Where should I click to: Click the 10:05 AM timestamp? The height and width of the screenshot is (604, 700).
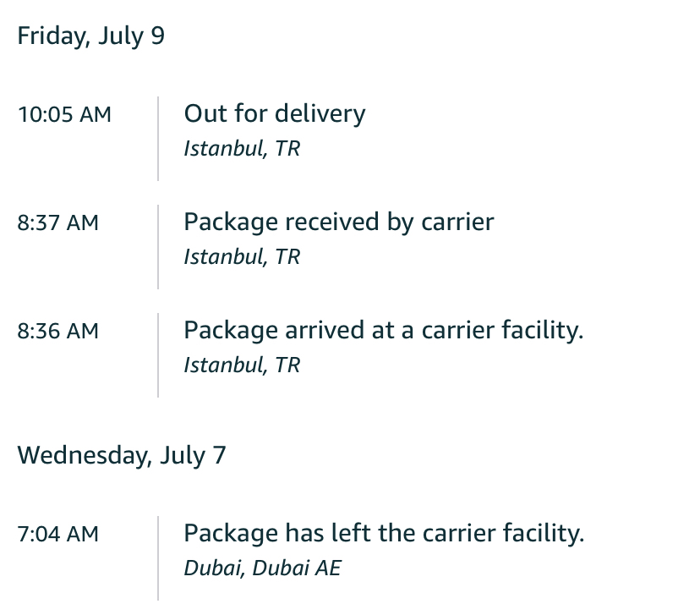(64, 114)
